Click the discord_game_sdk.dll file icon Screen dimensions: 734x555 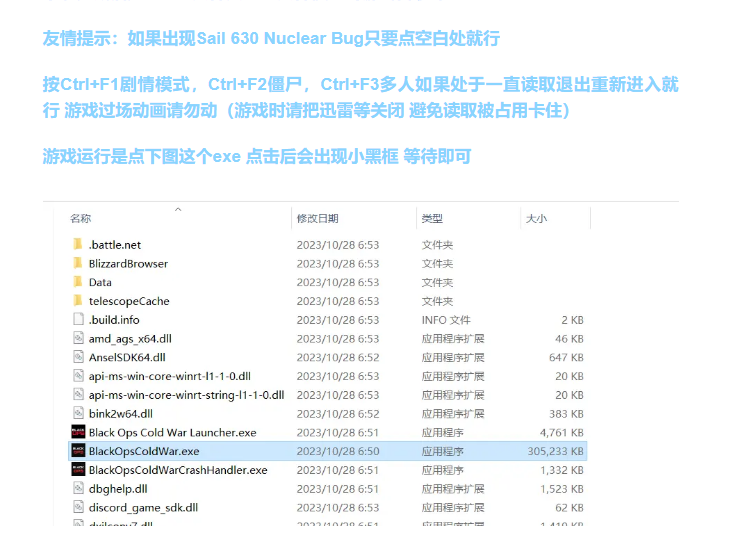(78, 507)
